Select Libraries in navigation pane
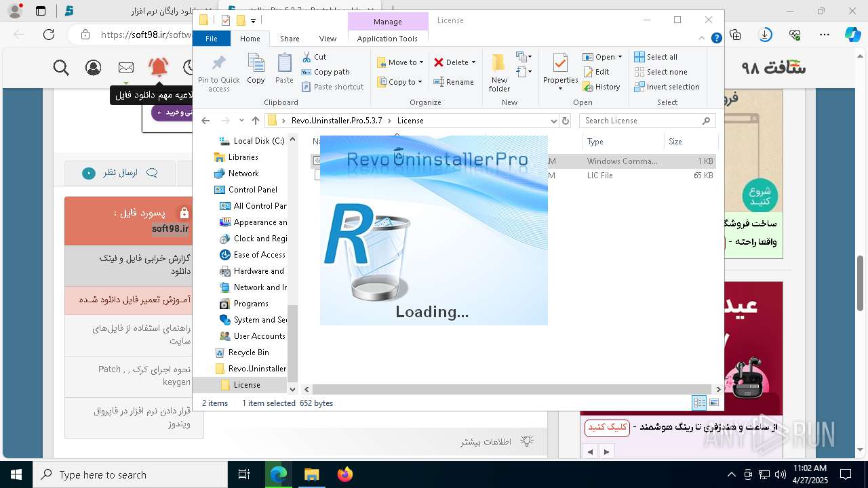This screenshot has width=868, height=488. click(243, 157)
